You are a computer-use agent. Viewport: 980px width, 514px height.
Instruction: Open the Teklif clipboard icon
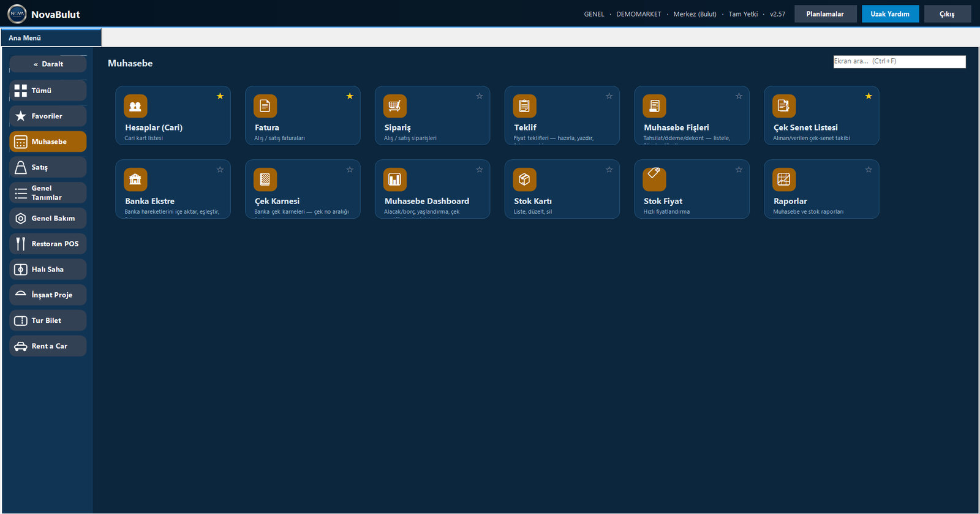525,106
